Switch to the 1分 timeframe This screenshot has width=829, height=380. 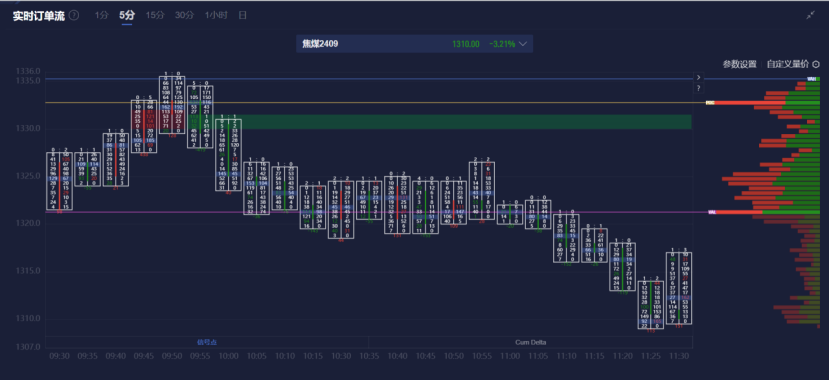pos(102,15)
